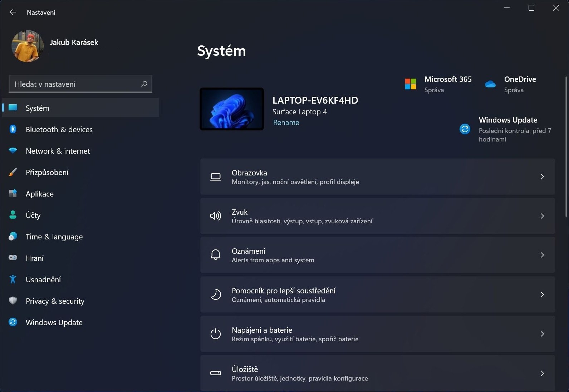Maximize the Nastavení window
The height and width of the screenshot is (392, 569).
(x=531, y=8)
